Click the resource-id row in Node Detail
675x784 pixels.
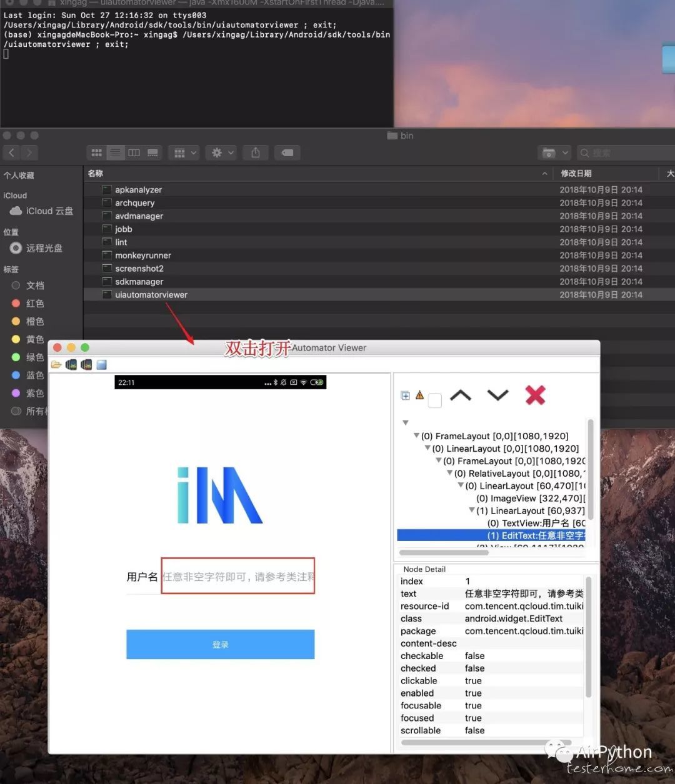[x=491, y=606]
